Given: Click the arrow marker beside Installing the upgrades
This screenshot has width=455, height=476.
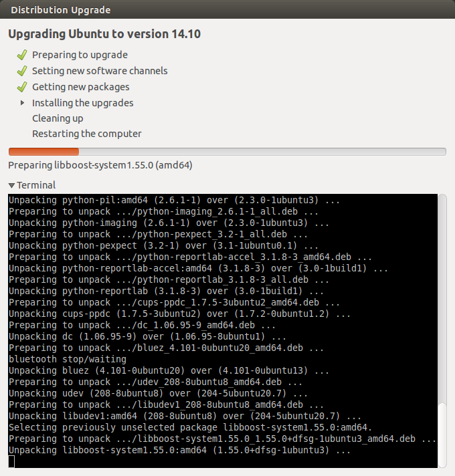Looking at the screenshot, I should pyautogui.click(x=22, y=103).
